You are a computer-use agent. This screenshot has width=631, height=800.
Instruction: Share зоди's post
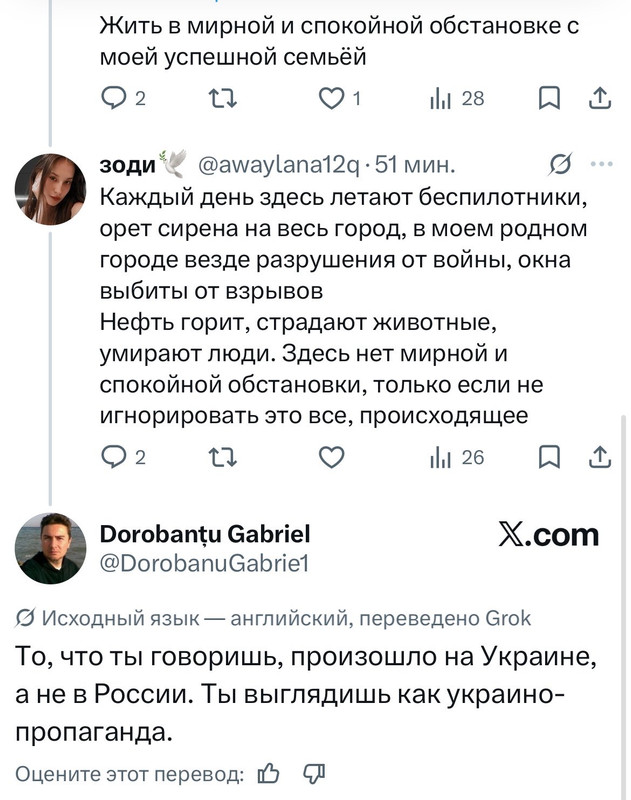tap(600, 457)
